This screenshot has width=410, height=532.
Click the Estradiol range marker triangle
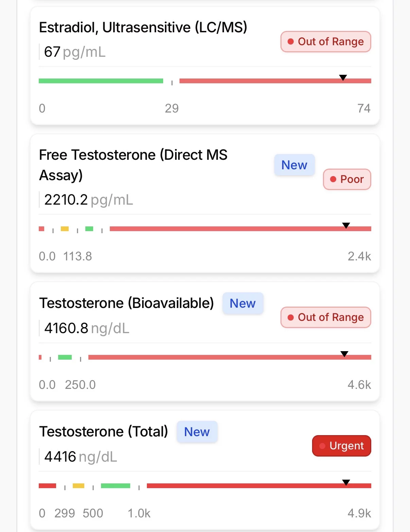pyautogui.click(x=343, y=78)
